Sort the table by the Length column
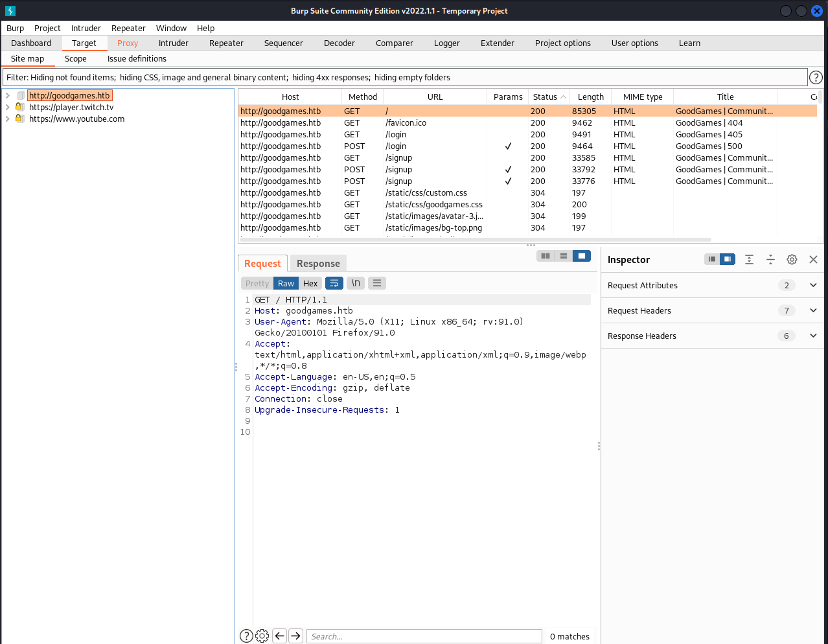 591,97
